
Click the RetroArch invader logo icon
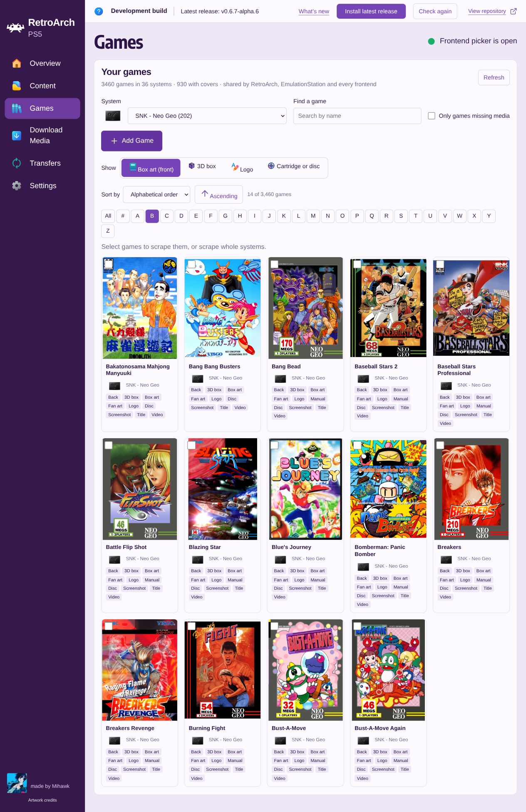tap(15, 28)
